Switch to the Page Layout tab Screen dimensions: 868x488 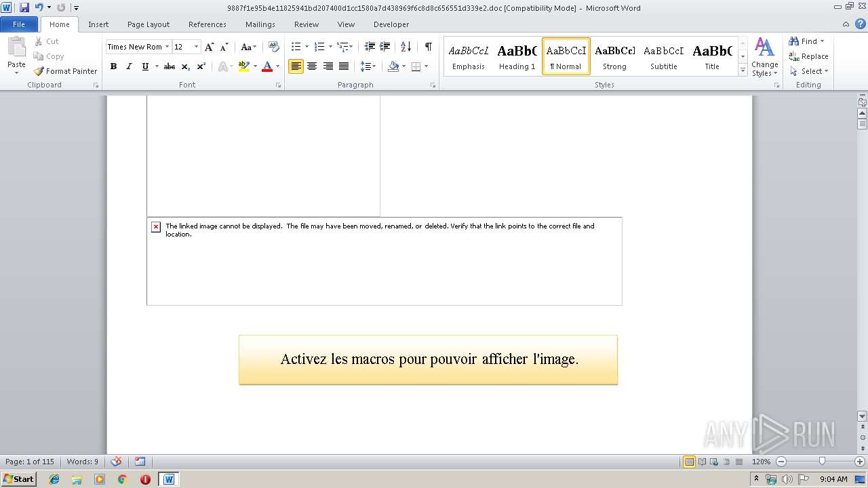pyautogui.click(x=149, y=24)
